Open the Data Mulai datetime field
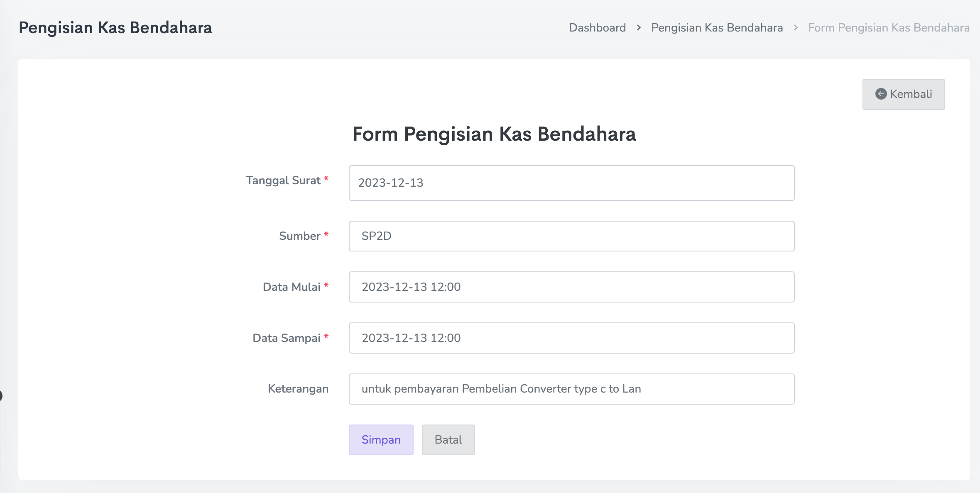Viewport: 980px width, 493px height. pos(571,287)
